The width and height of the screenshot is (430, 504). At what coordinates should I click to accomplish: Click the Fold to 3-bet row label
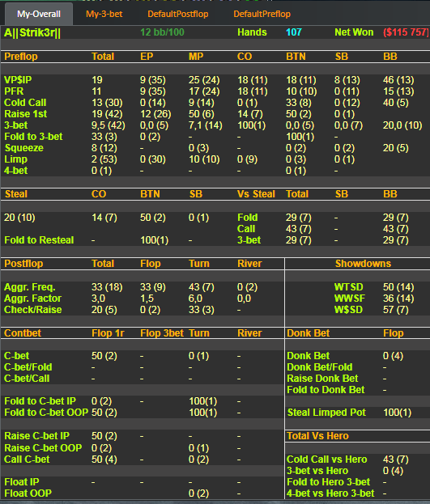click(33, 137)
